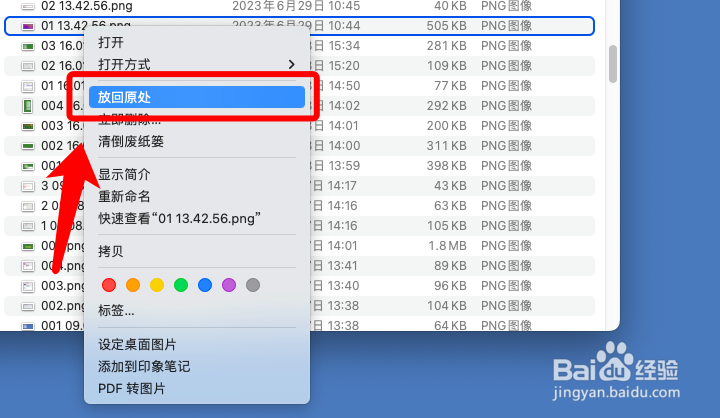This screenshot has width=720, height=418.
Task: Click the file icon of the 200 KB row
Action: 28,126
